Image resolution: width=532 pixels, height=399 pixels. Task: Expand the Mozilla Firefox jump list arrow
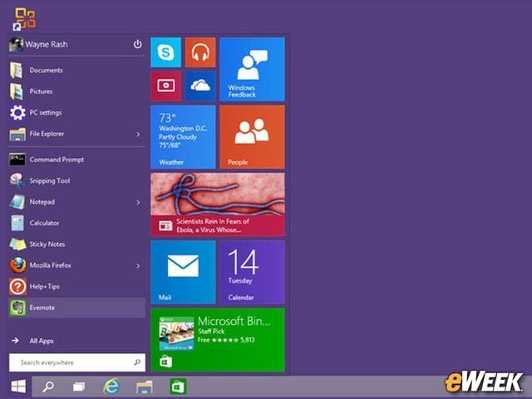point(138,266)
